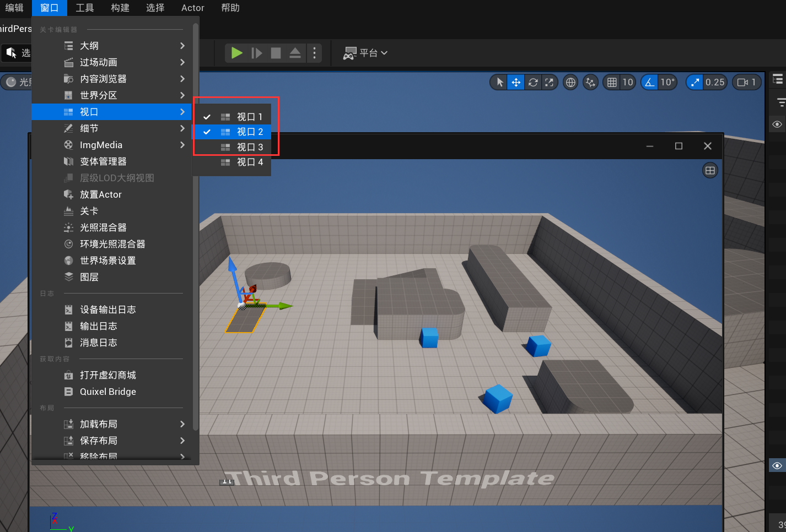Click the lit view mode button
This screenshot has height=532, width=786.
(17, 82)
